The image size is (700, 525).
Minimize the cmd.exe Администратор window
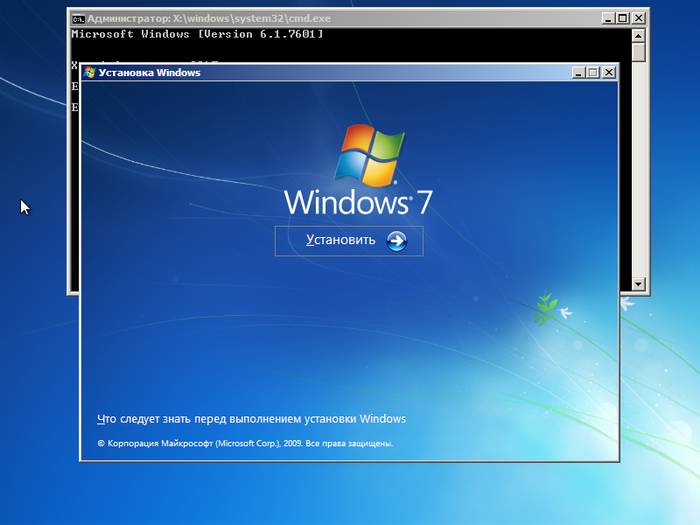pyautogui.click(x=608, y=18)
